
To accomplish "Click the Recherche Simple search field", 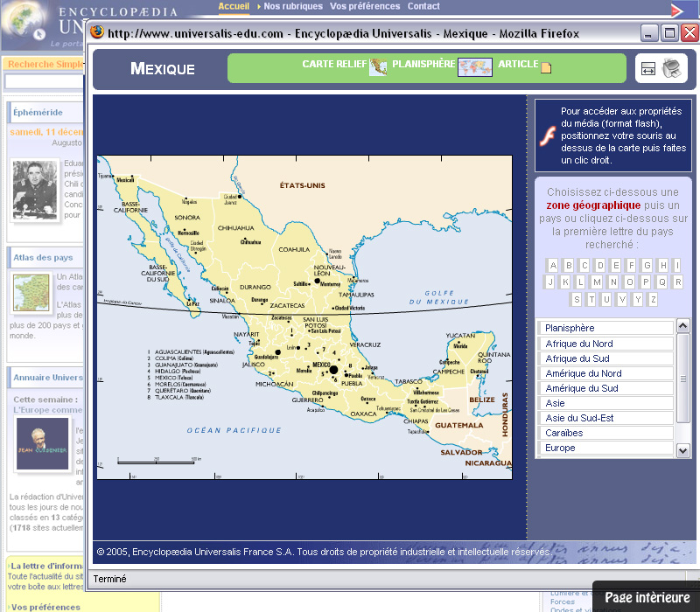I will [44, 81].
